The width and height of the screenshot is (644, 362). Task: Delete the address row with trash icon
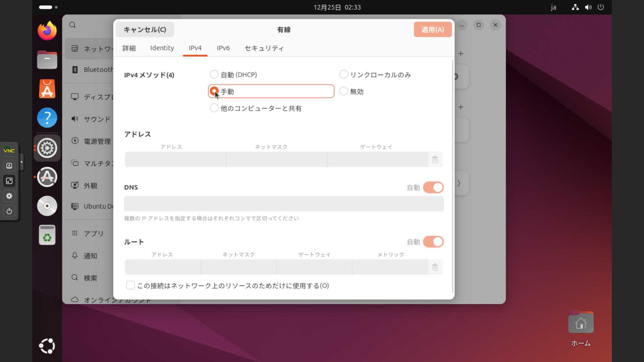pyautogui.click(x=435, y=160)
